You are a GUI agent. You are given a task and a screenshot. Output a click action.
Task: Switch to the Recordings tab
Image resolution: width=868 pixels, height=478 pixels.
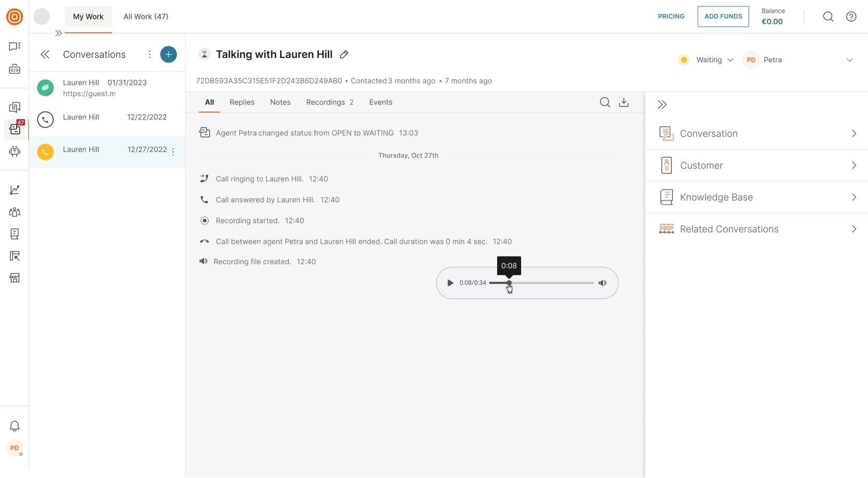[329, 102]
